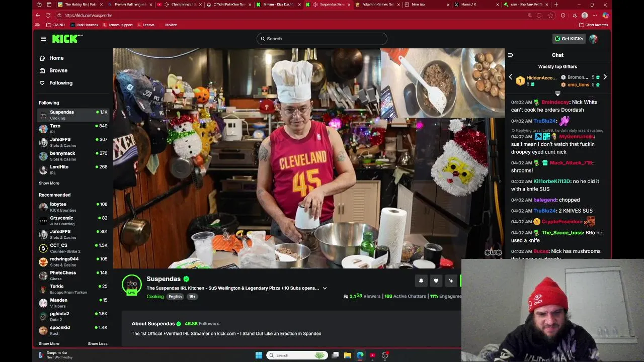Click the English language tag
This screenshot has width=644, height=362.
(x=175, y=297)
